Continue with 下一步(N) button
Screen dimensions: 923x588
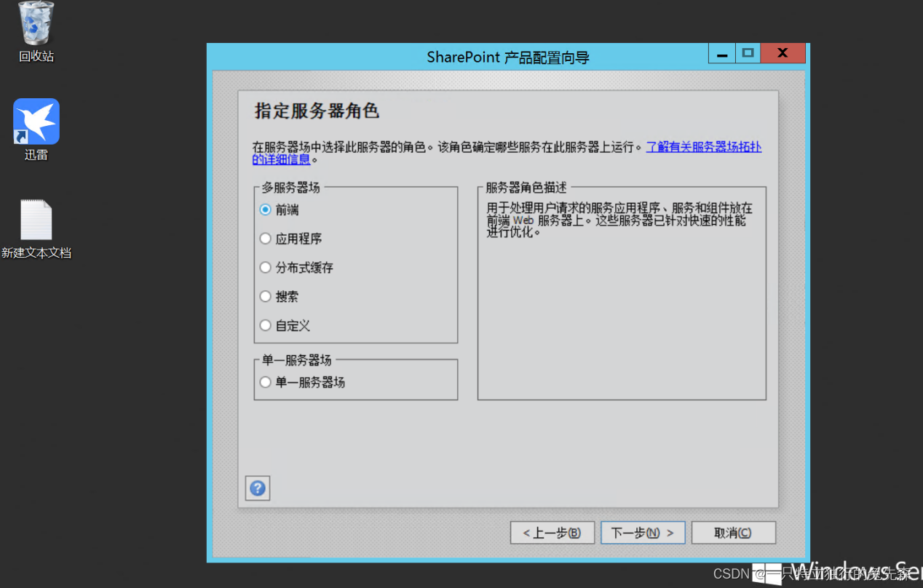(643, 533)
